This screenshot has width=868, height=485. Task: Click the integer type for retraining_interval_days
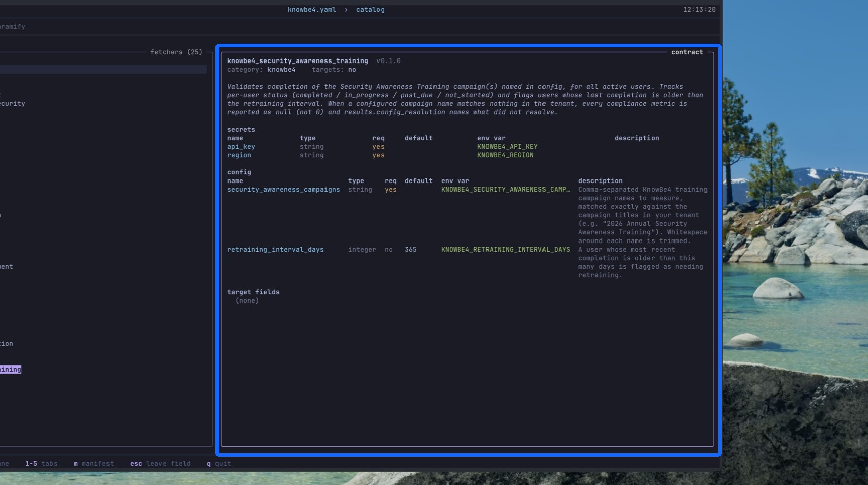pyautogui.click(x=362, y=250)
